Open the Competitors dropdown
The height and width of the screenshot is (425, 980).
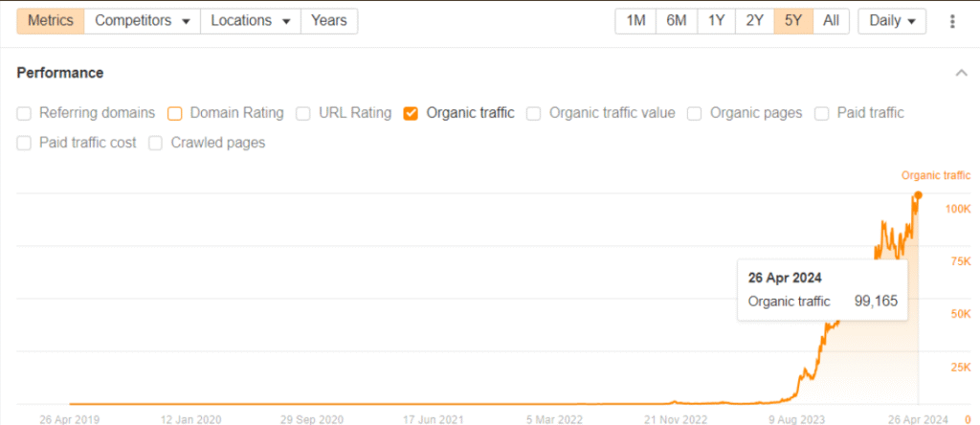coord(142,20)
